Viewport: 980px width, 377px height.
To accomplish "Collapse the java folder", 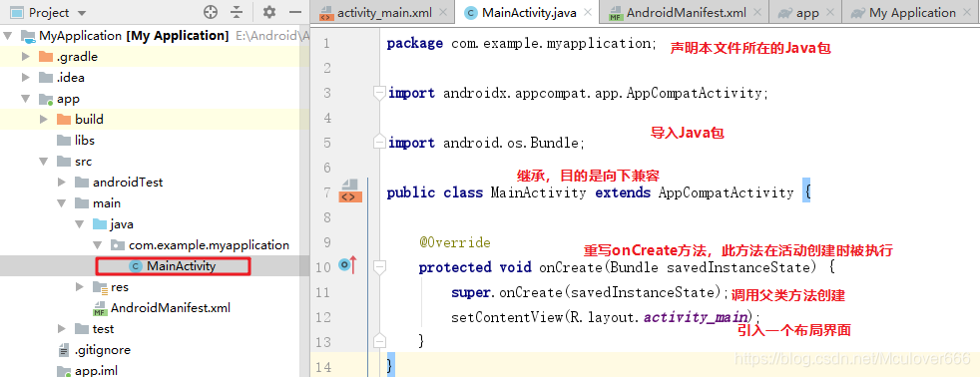I will pyautogui.click(x=80, y=224).
